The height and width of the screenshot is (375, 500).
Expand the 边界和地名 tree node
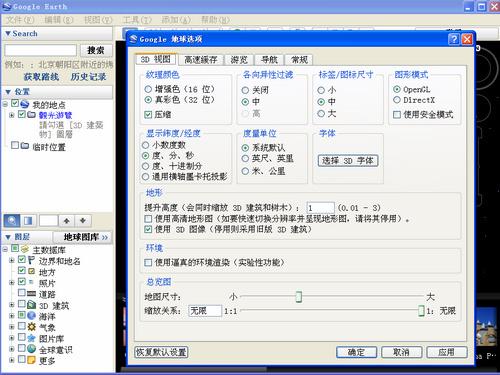(x=12, y=260)
